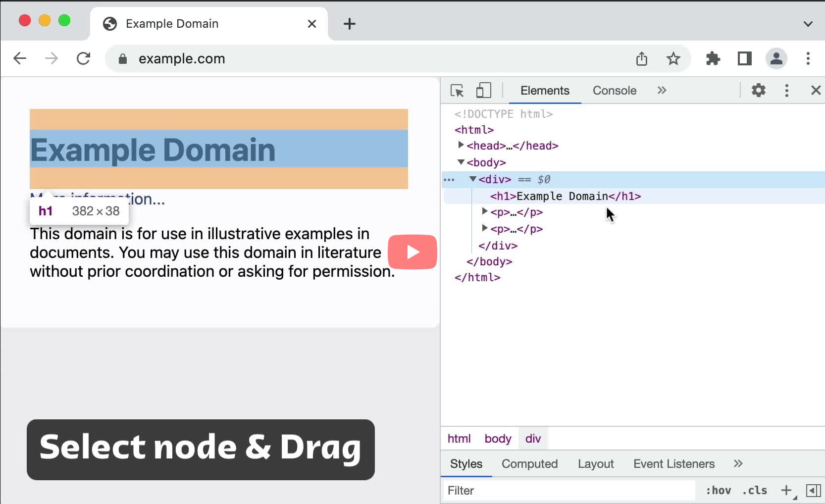
Task: Activate the inspect element picker tool
Action: [x=457, y=91]
